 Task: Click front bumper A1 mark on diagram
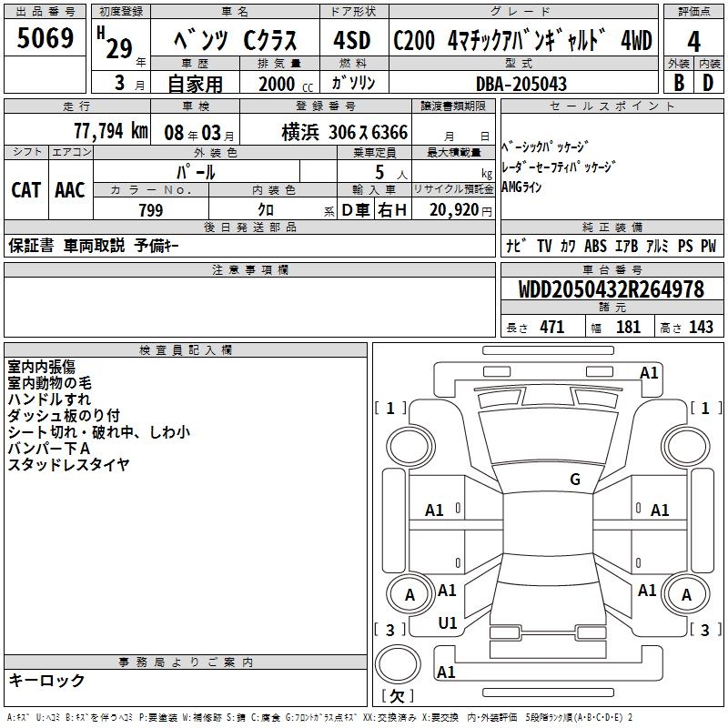[x=649, y=372]
